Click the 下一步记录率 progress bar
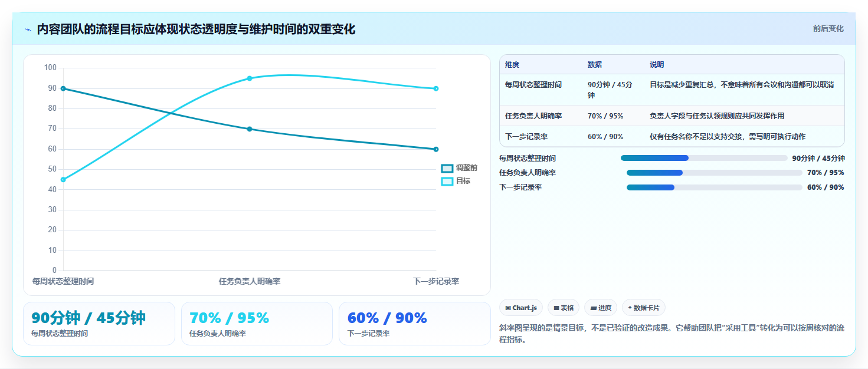This screenshot has height=369, width=868. tap(714, 187)
